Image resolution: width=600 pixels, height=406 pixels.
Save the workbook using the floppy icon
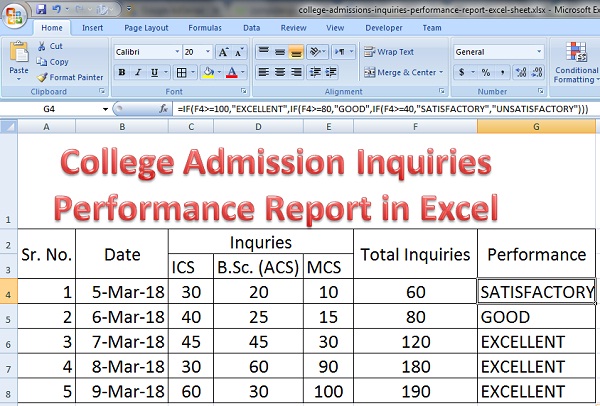pos(41,8)
